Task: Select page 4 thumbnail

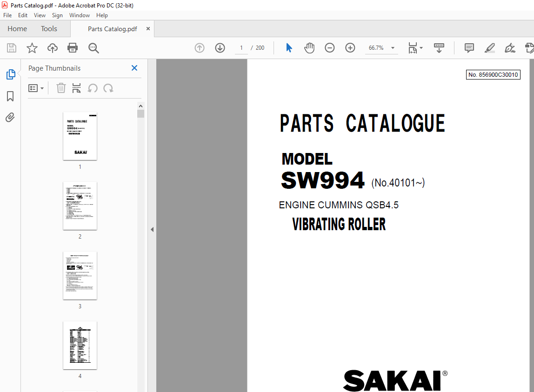Action: 80,345
